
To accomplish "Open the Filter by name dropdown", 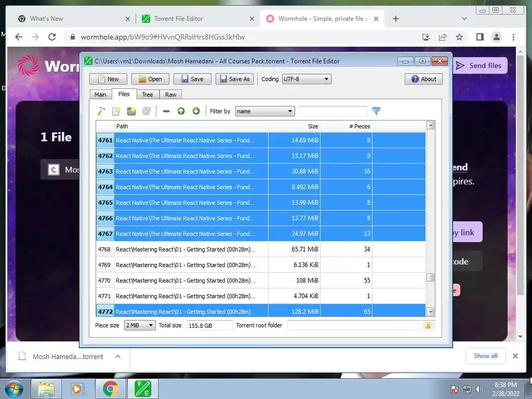I will coord(265,111).
